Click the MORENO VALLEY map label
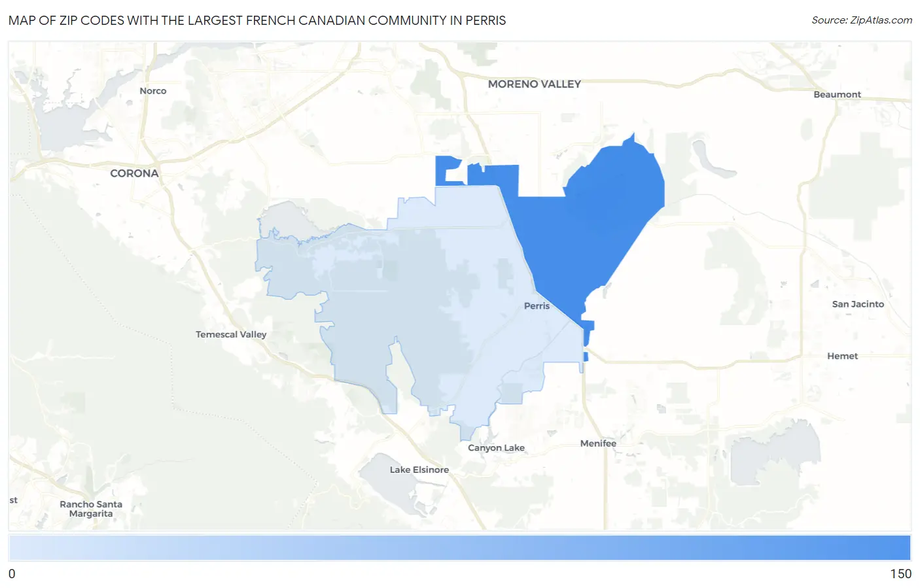920x588 pixels. (535, 84)
